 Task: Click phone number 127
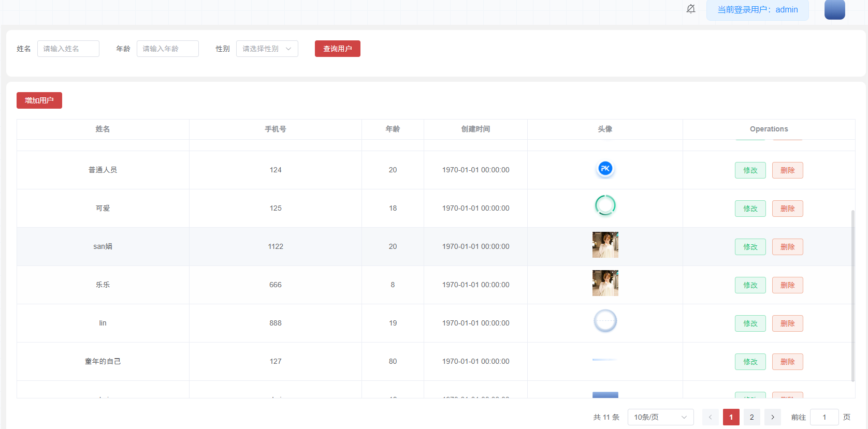(276, 362)
